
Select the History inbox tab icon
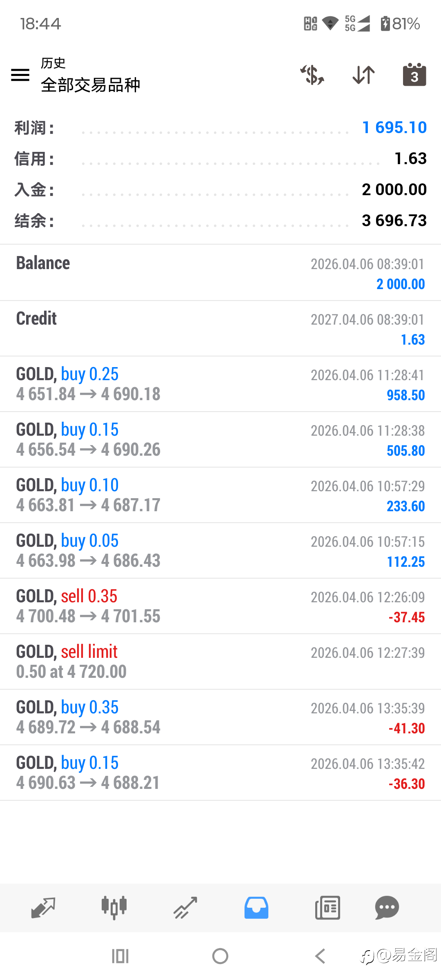click(256, 908)
